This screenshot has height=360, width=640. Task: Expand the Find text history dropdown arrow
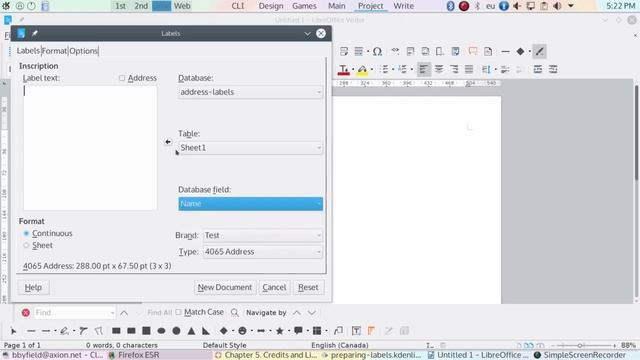(112, 313)
